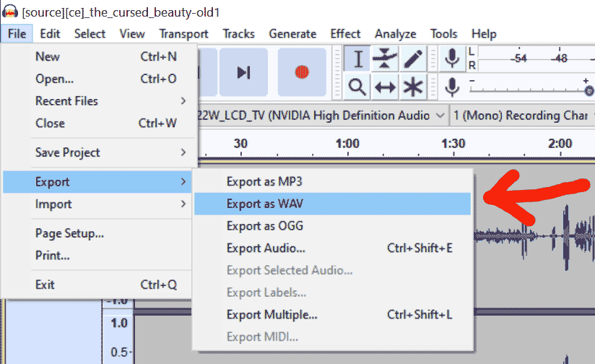Select the Time Shift tool
595x364 pixels.
(x=385, y=87)
